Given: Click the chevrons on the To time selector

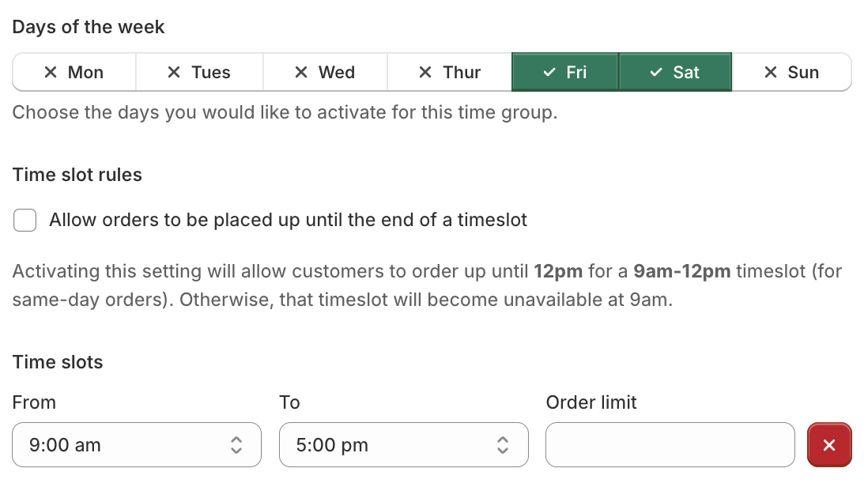Looking at the screenshot, I should [503, 444].
